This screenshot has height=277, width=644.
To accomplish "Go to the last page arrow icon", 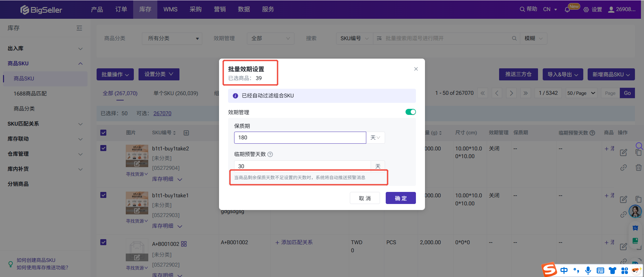I will coord(525,93).
